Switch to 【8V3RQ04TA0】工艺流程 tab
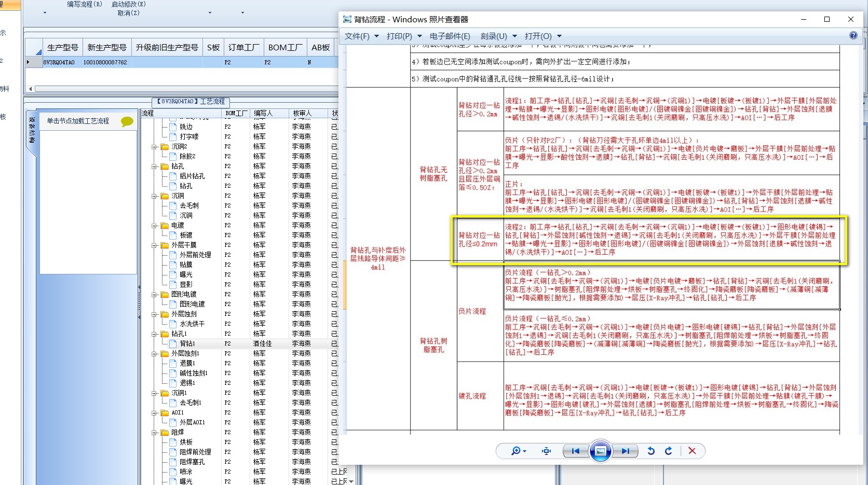 pyautogui.click(x=191, y=102)
